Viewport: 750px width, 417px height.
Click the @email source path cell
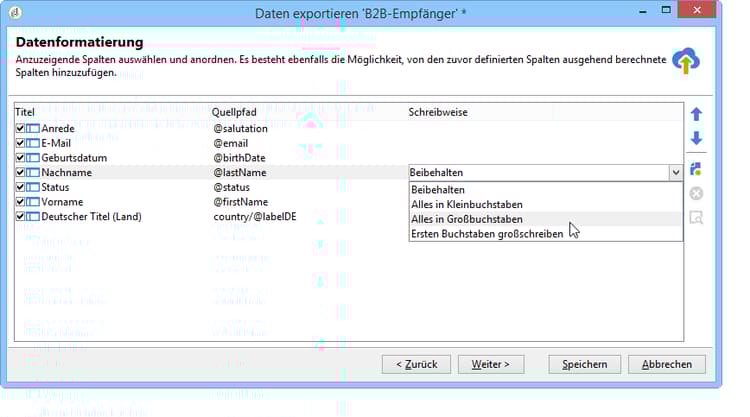pos(231,143)
